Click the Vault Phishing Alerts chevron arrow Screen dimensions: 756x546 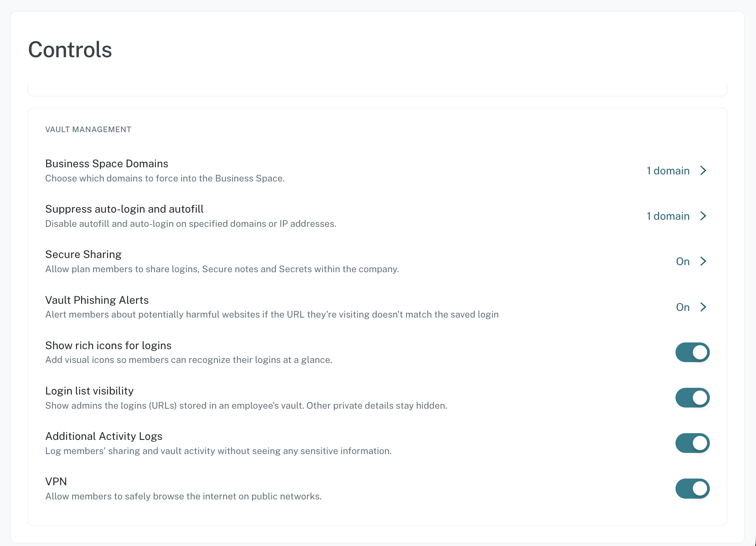tap(703, 307)
